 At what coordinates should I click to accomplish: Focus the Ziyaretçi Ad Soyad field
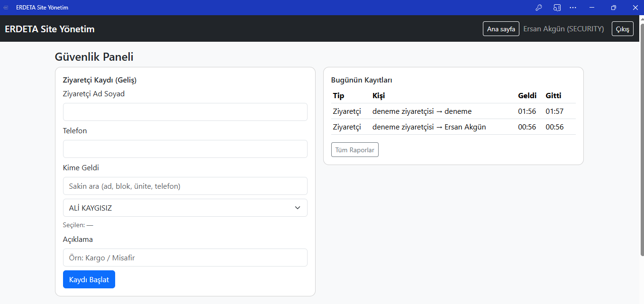pos(185,112)
